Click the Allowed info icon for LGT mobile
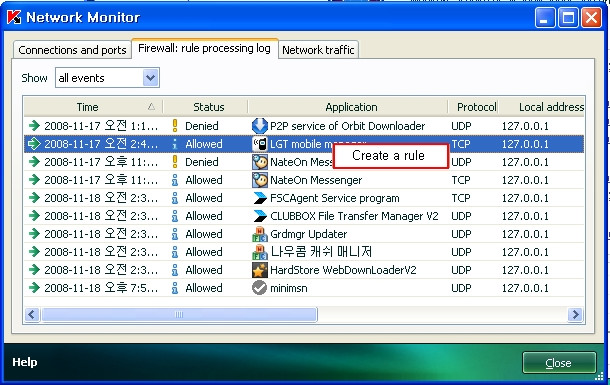The height and width of the screenshot is (385, 610). [x=175, y=144]
